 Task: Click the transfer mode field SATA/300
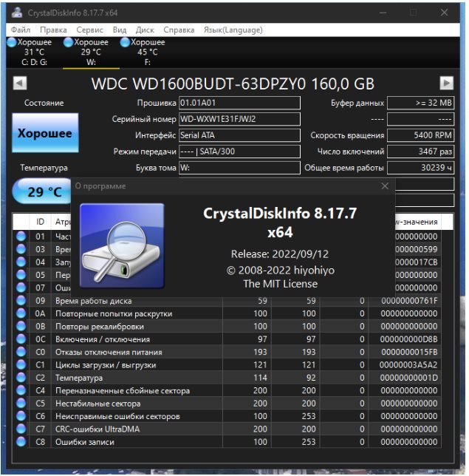point(239,152)
